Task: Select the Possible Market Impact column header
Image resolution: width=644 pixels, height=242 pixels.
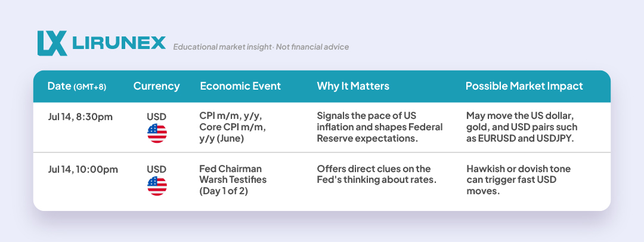Action: pos(524,87)
